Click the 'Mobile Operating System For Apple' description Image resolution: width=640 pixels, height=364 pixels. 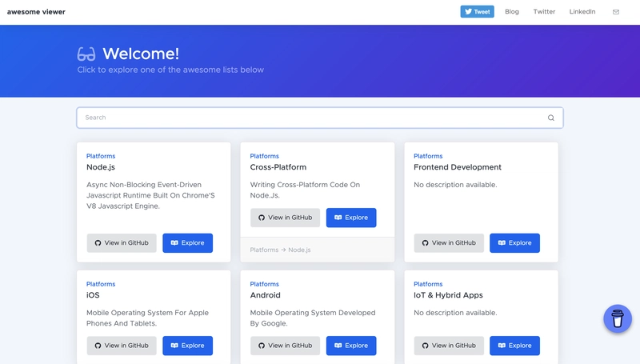[147, 318]
